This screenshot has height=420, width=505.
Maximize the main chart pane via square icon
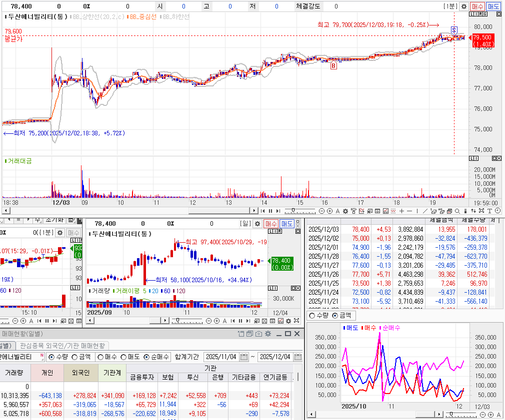499,14
